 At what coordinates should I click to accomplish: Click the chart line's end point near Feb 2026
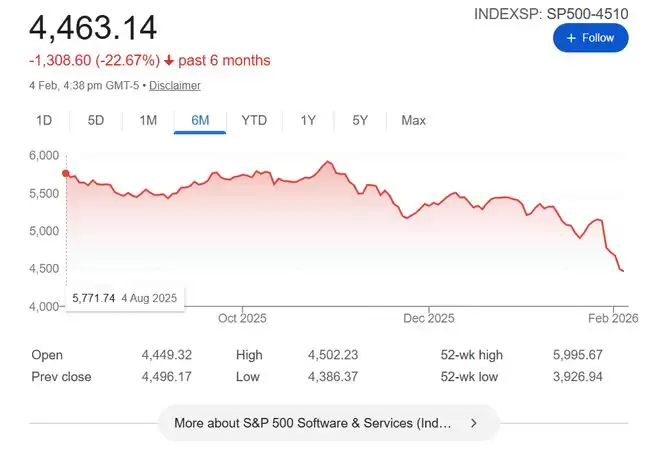click(x=623, y=271)
